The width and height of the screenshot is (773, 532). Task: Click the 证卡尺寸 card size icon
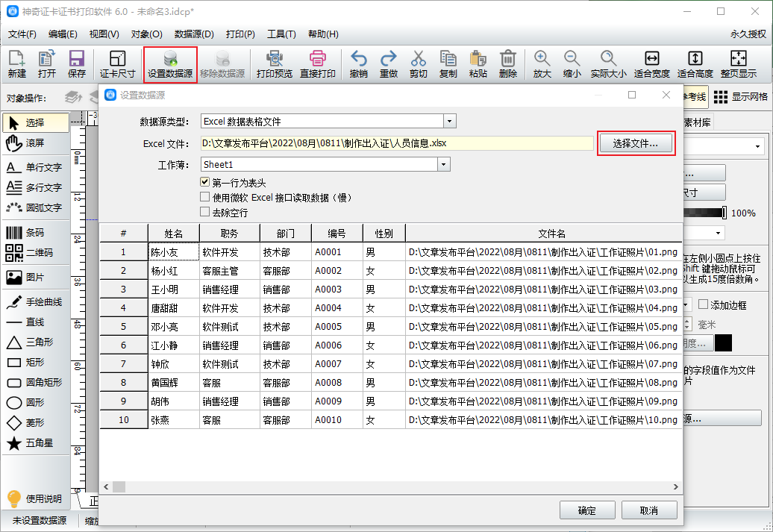[117, 64]
